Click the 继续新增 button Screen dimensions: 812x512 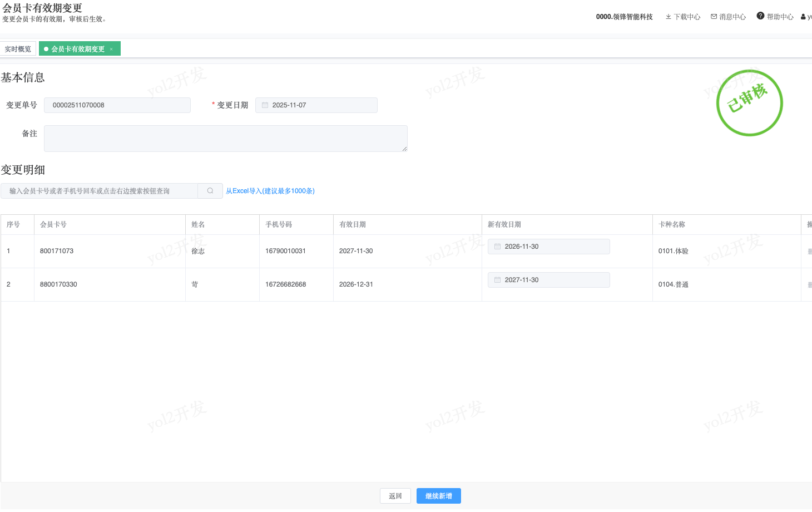click(x=439, y=496)
